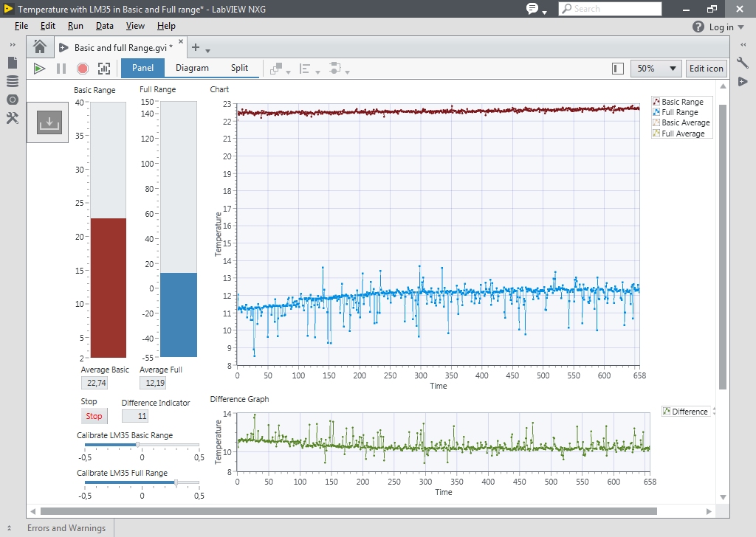Switch to the Diagram view tab
The image size is (756, 537).
[192, 68]
